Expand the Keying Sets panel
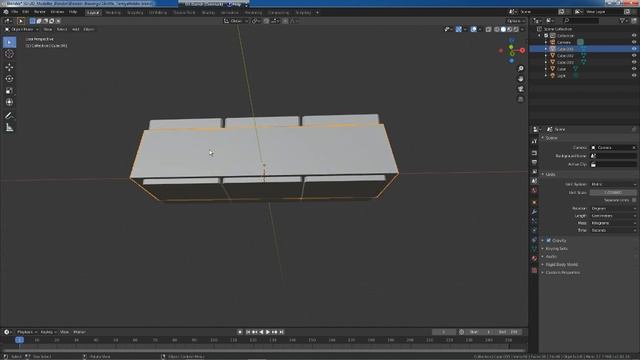The height and width of the screenshot is (360, 640). tap(556, 249)
